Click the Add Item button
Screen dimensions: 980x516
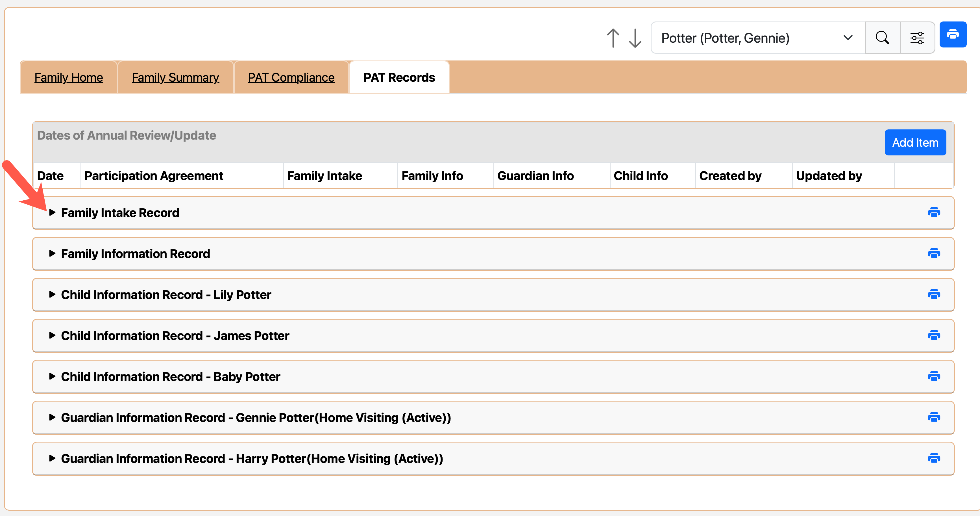(915, 143)
